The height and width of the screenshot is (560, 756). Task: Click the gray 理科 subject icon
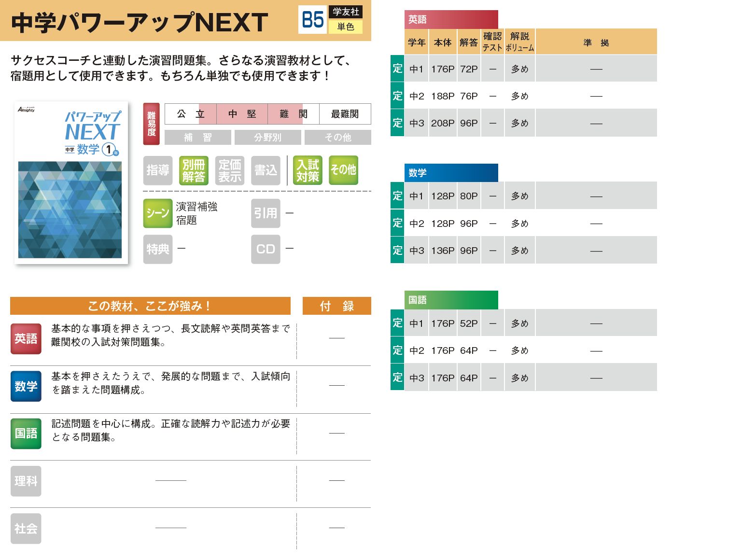click(26, 481)
